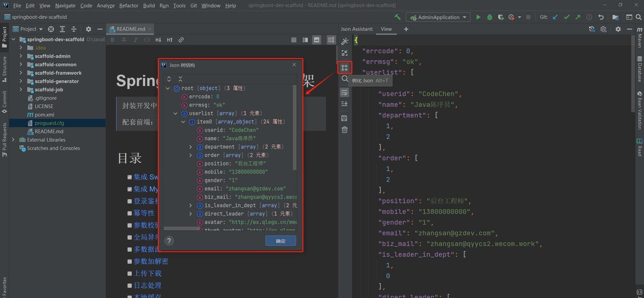Screen dimensions: 644x298
Task: Toggle preview-only layout for README.md
Action: [x=316, y=39]
